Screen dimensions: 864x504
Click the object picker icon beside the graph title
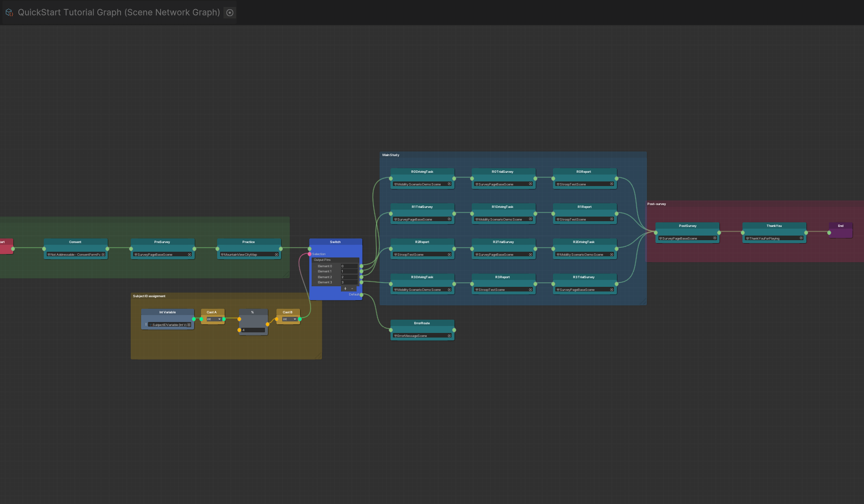pyautogui.click(x=230, y=13)
